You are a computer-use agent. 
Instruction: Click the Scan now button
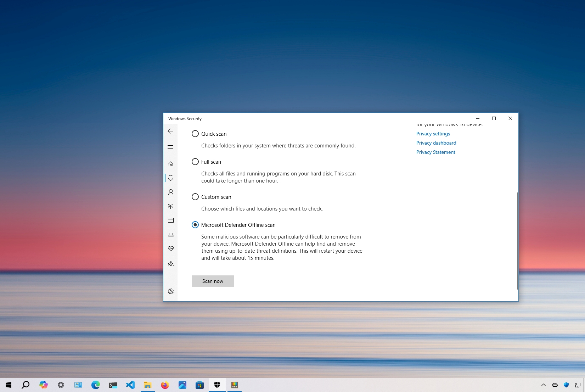coord(213,281)
